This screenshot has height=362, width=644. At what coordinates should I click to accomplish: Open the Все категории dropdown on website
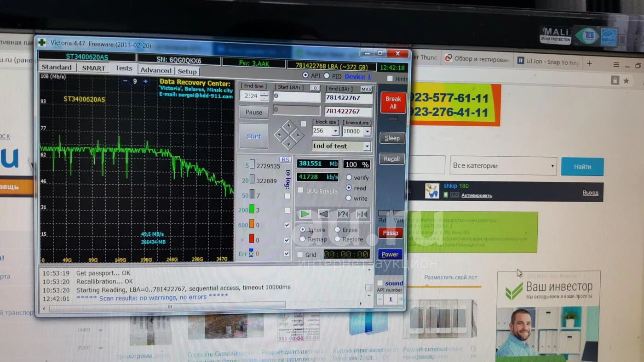503,166
